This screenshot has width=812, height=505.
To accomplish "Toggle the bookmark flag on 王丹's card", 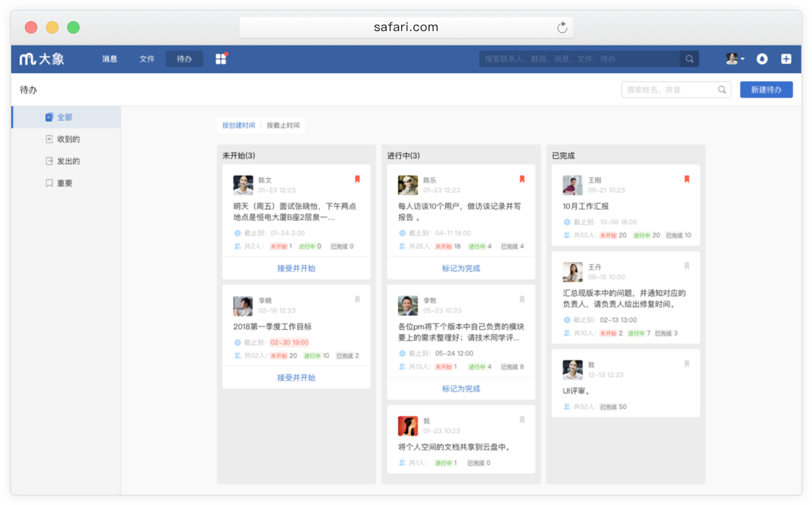I will point(687,266).
